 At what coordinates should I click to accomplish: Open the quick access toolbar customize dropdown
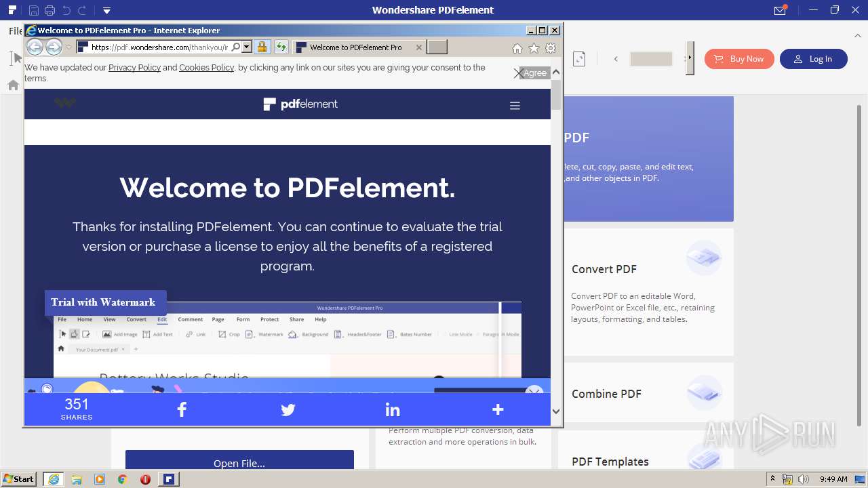(106, 11)
